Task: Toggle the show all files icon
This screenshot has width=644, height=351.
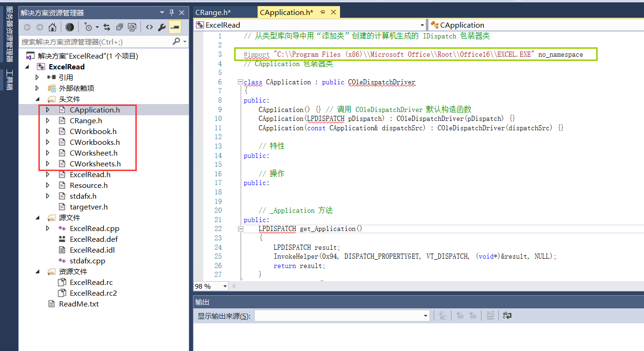Action: (133, 27)
